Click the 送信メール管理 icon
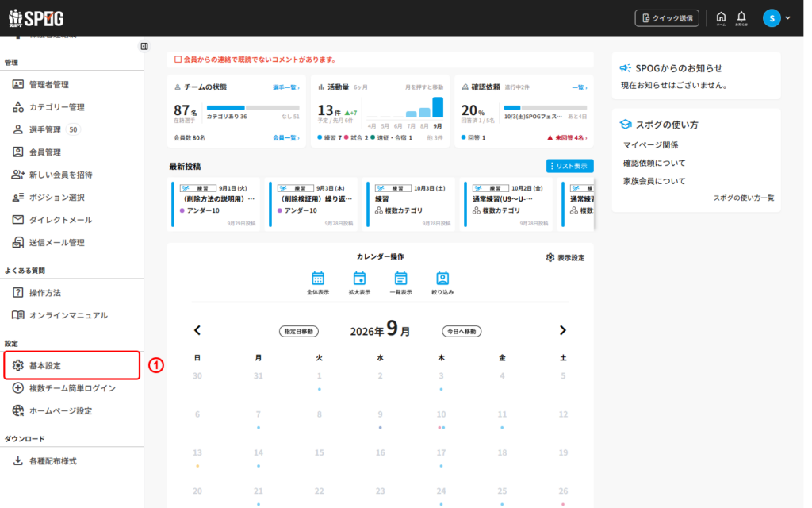This screenshot has width=812, height=508. tap(18, 242)
